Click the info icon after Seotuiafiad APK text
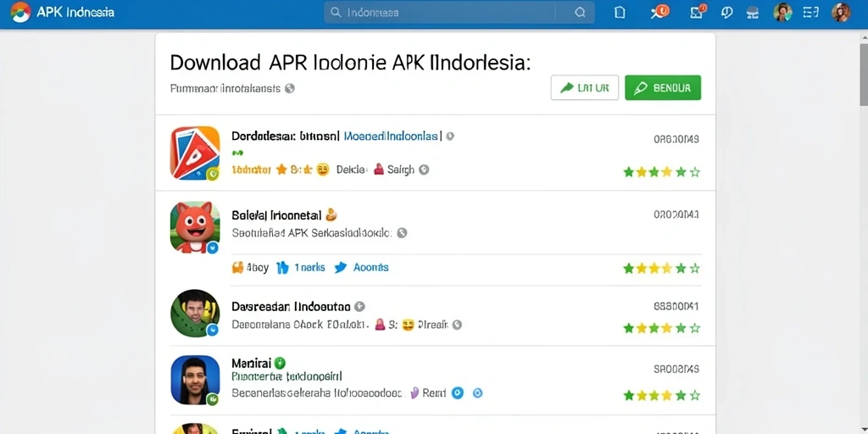The height and width of the screenshot is (434, 868). pos(403,233)
